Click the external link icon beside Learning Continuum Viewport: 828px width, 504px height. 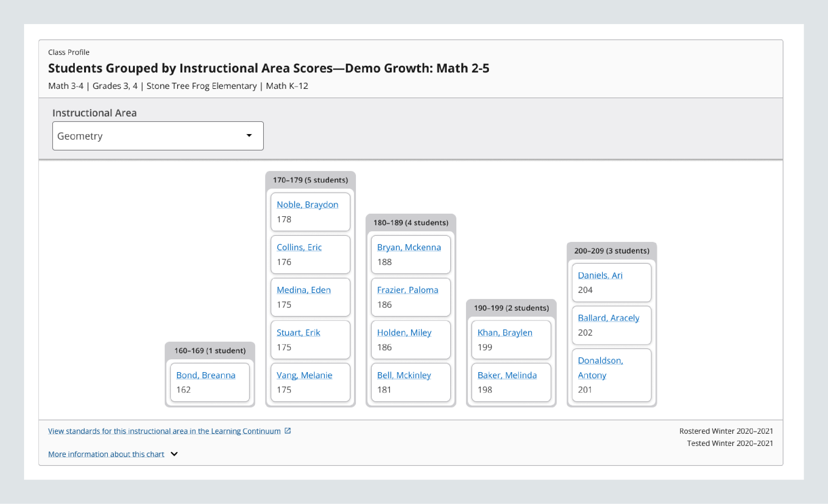[x=288, y=431]
